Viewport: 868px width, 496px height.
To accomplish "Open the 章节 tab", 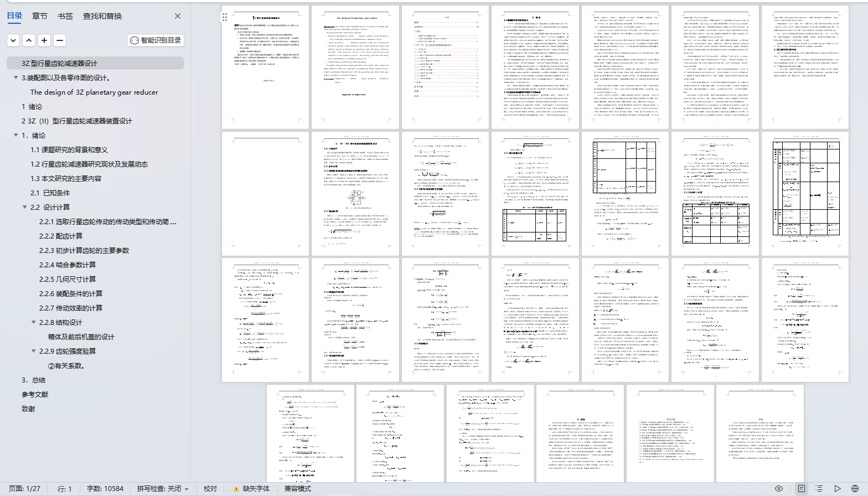I will (x=40, y=16).
